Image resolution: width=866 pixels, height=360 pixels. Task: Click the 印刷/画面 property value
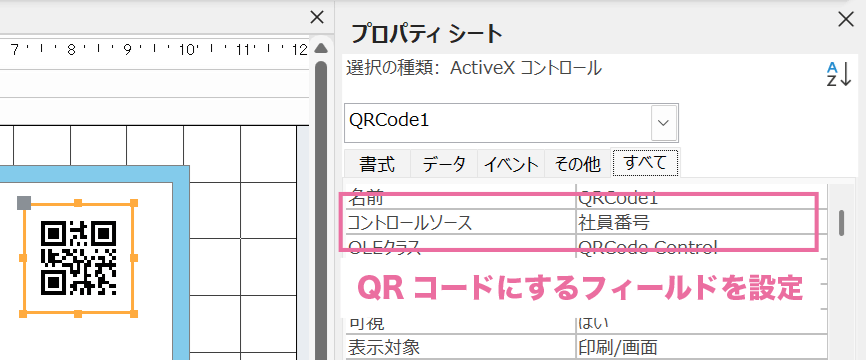[618, 347]
